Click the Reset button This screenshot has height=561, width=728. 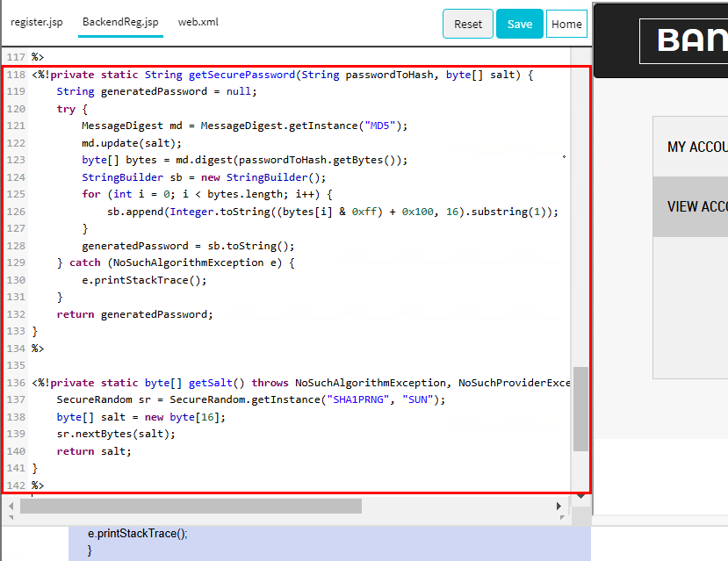click(x=468, y=24)
